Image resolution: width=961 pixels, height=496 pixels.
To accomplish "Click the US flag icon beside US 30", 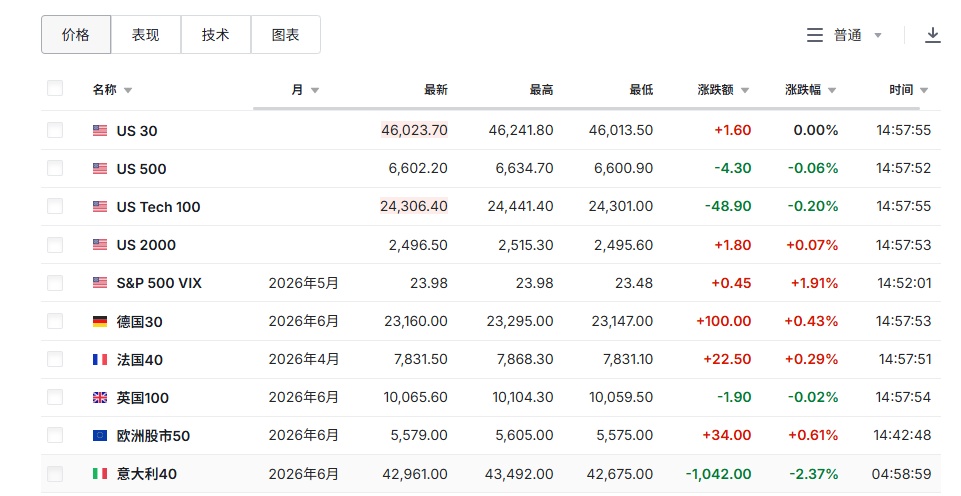I will click(x=100, y=131).
